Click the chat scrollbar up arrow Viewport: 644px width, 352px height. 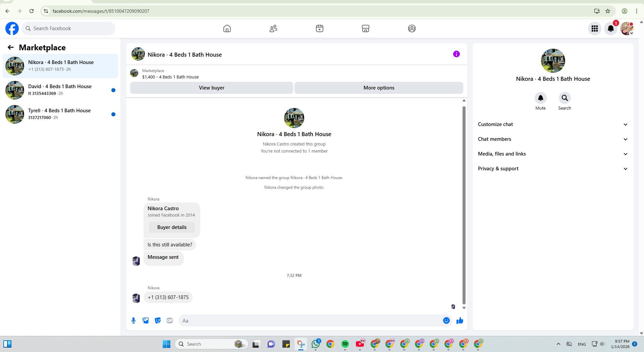[464, 101]
